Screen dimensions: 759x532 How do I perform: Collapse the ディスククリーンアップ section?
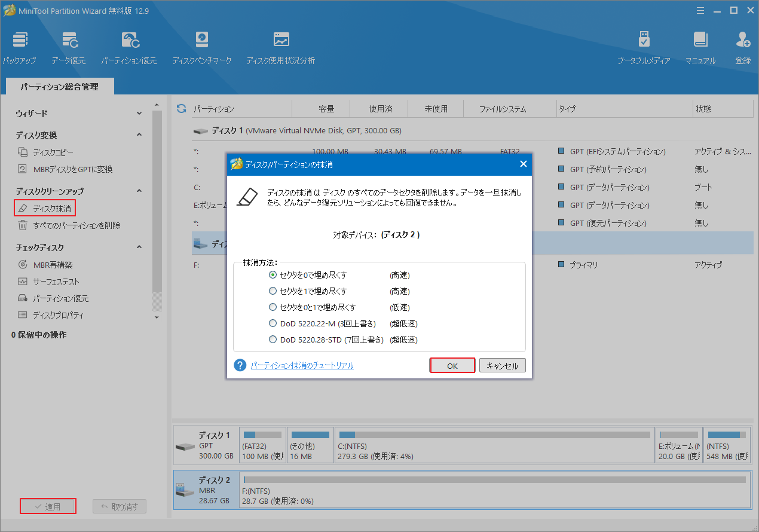(139, 191)
